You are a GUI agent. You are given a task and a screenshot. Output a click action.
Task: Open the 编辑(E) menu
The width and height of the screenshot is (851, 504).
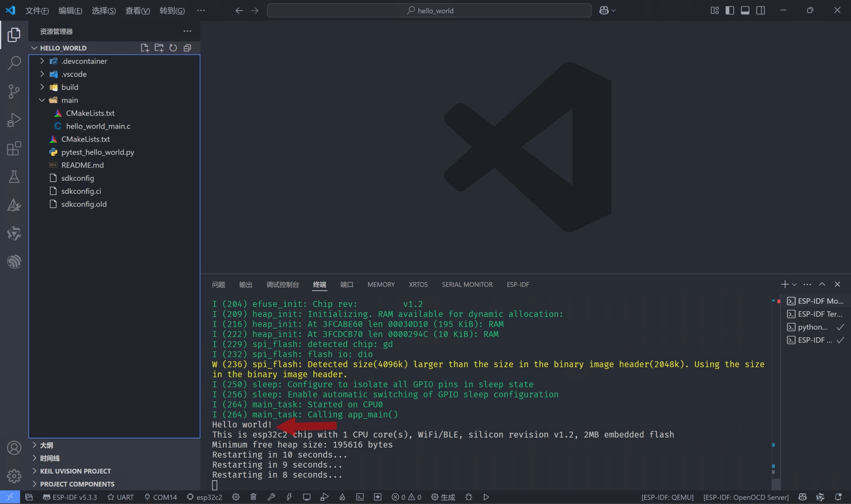point(70,11)
